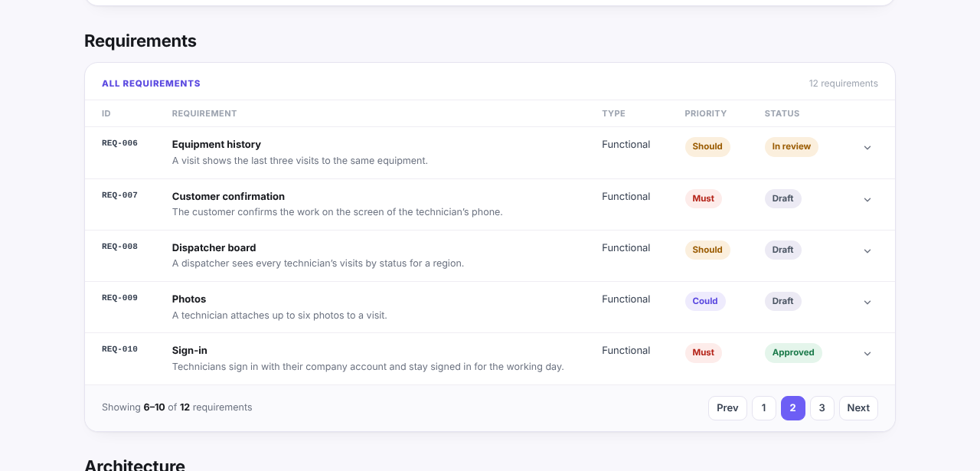Click the Priority column header
The image size is (980, 471).
706,113
